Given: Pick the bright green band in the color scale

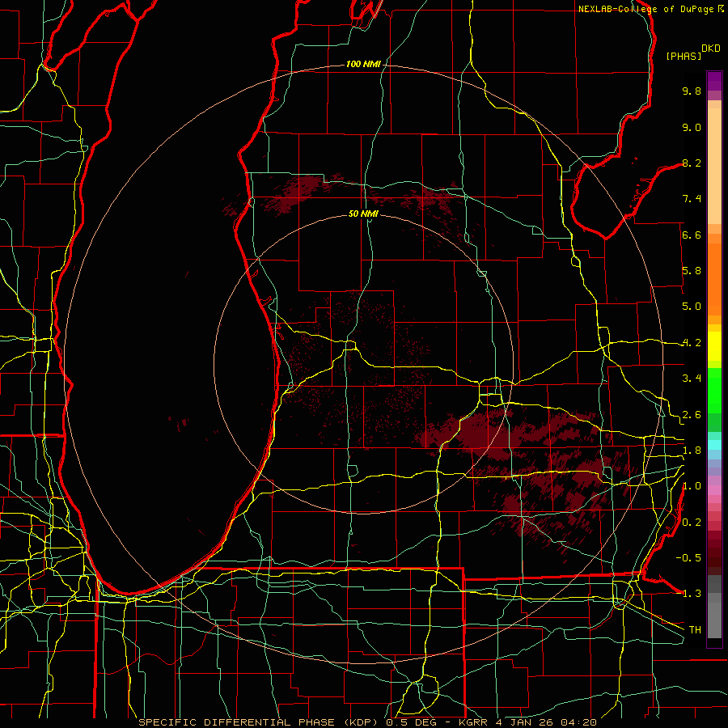Looking at the screenshot, I should coord(714,390).
